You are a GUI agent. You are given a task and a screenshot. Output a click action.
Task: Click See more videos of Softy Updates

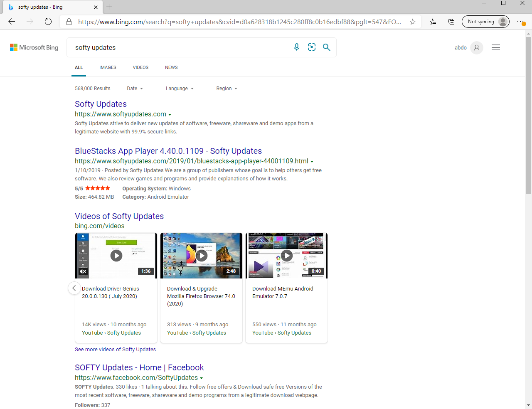[x=115, y=350]
